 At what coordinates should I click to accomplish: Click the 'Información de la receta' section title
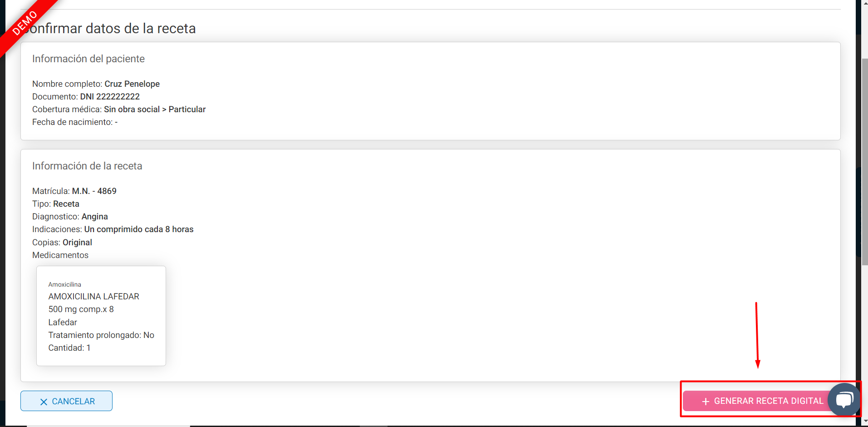coord(87,166)
